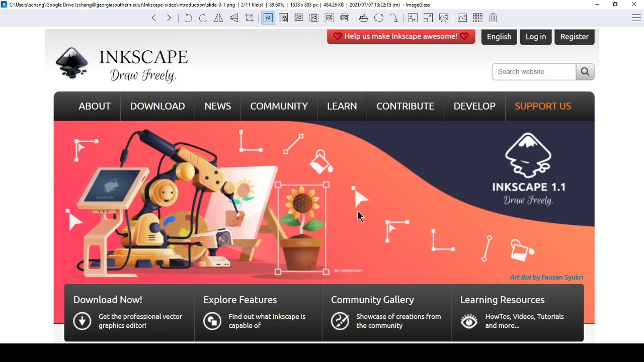
Task: Open the COMMUNITY menu item
Action: tap(279, 106)
